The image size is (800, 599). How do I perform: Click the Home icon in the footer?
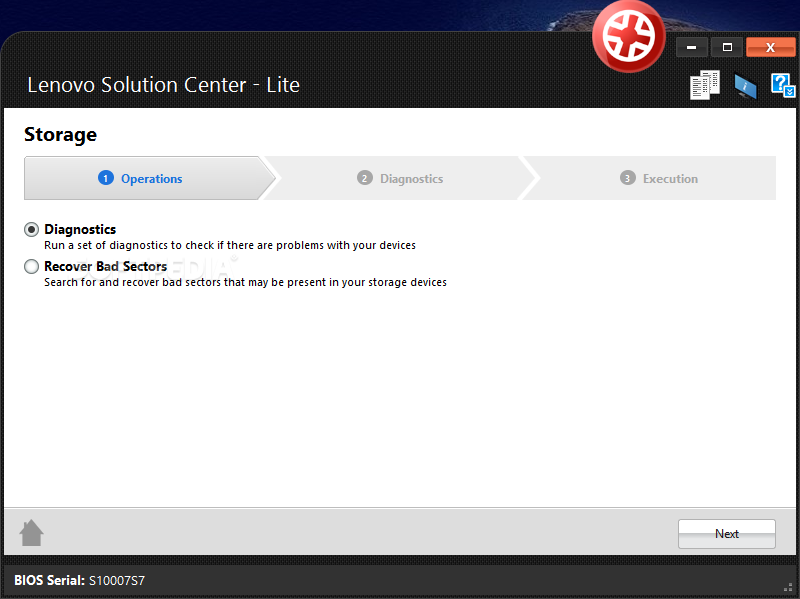[x=32, y=533]
